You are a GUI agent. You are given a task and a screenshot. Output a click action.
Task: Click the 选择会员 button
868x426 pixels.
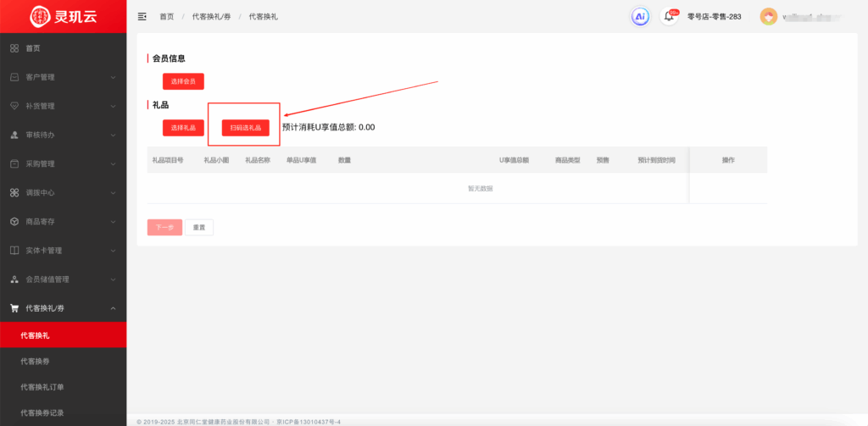(183, 81)
